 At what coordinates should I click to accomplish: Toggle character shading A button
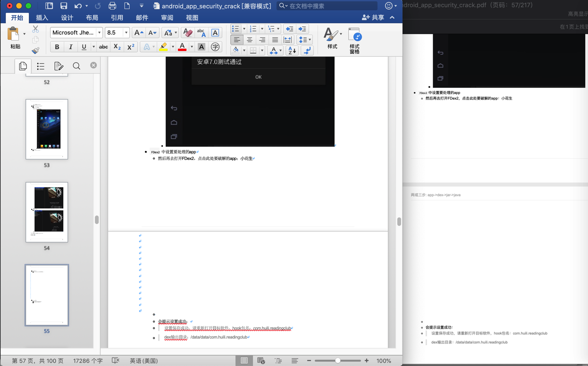click(x=202, y=47)
